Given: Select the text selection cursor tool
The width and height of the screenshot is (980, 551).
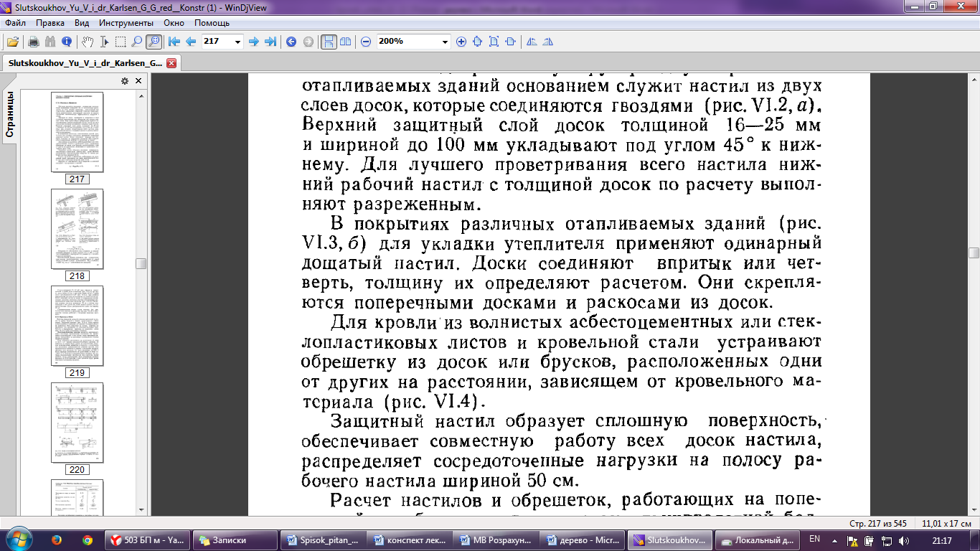Looking at the screenshot, I should click(104, 42).
